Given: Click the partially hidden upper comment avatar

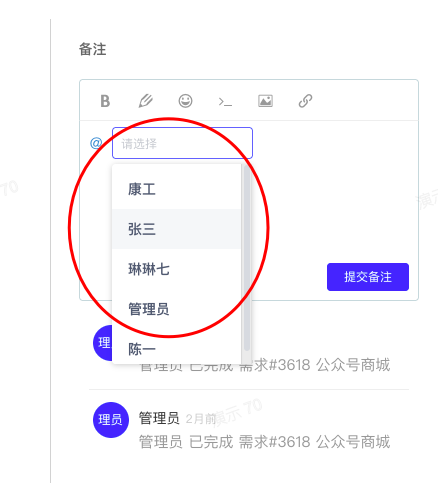Looking at the screenshot, I should click(x=103, y=343).
